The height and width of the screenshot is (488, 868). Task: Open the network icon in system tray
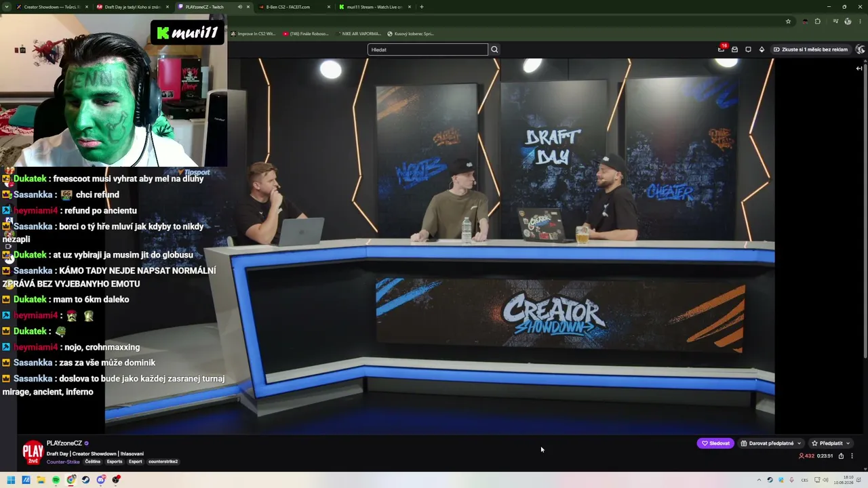point(816,480)
